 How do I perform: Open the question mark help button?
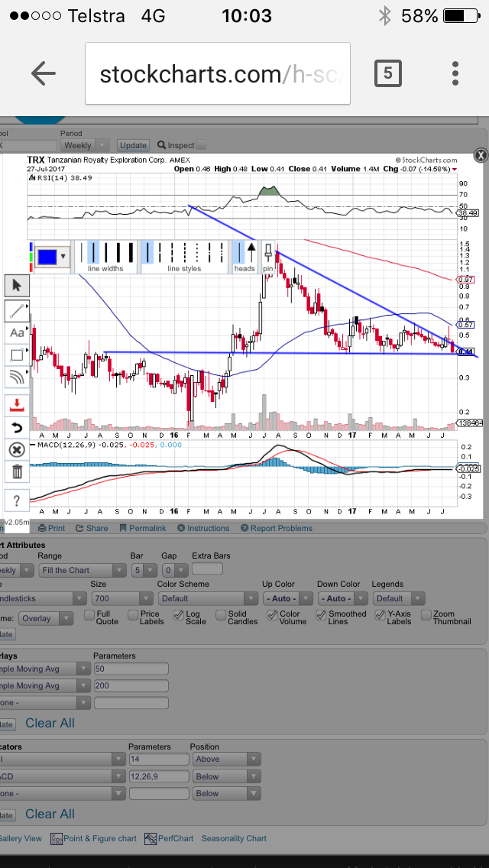[x=17, y=500]
